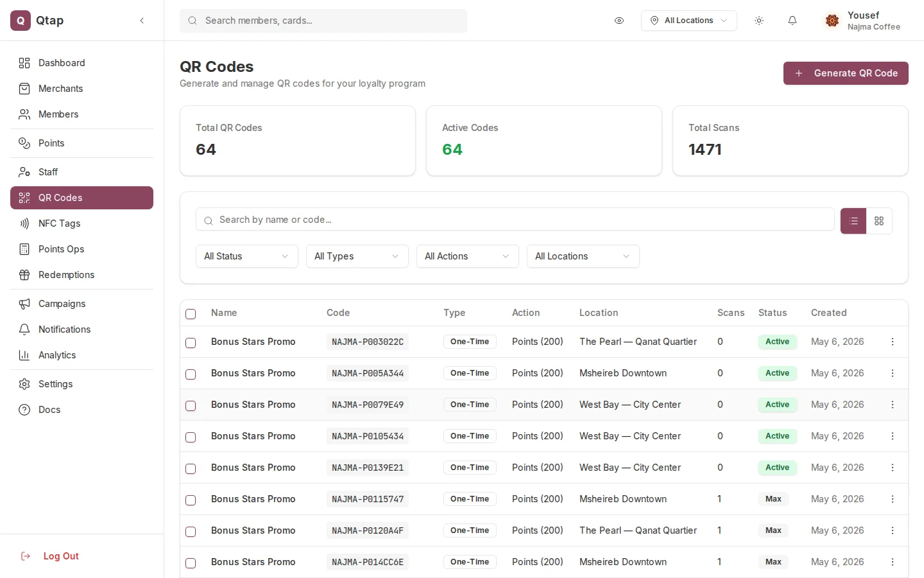Open row menu for NAJMA-P0105434
This screenshot has width=924, height=578.
(x=893, y=436)
